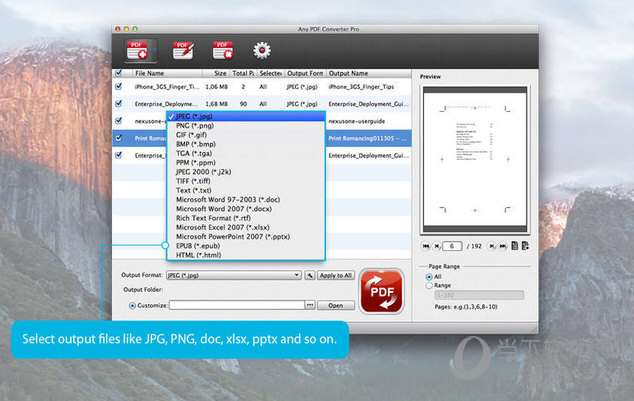Choose Microsoft Word 2007 (*.docx) format
The height and width of the screenshot is (401, 634).
click(x=246, y=209)
